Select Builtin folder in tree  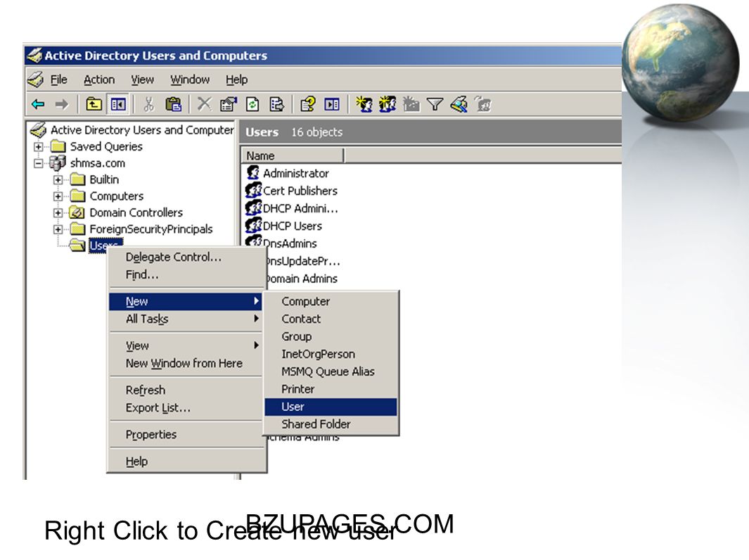coord(104,179)
